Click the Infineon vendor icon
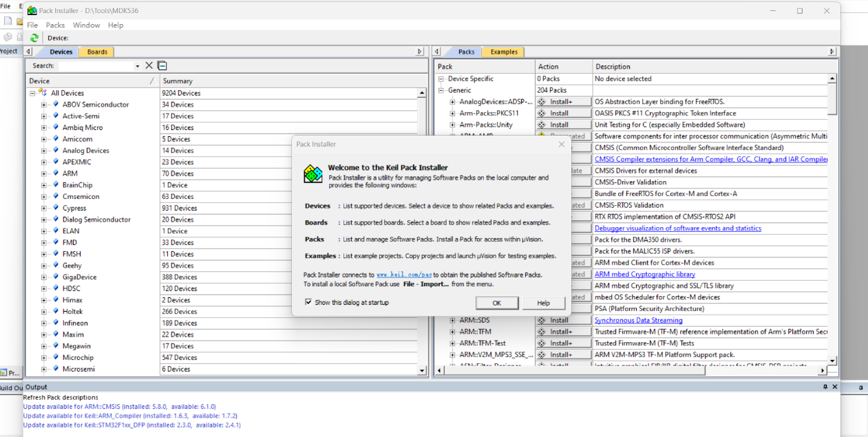The width and height of the screenshot is (868, 437). coord(56,323)
